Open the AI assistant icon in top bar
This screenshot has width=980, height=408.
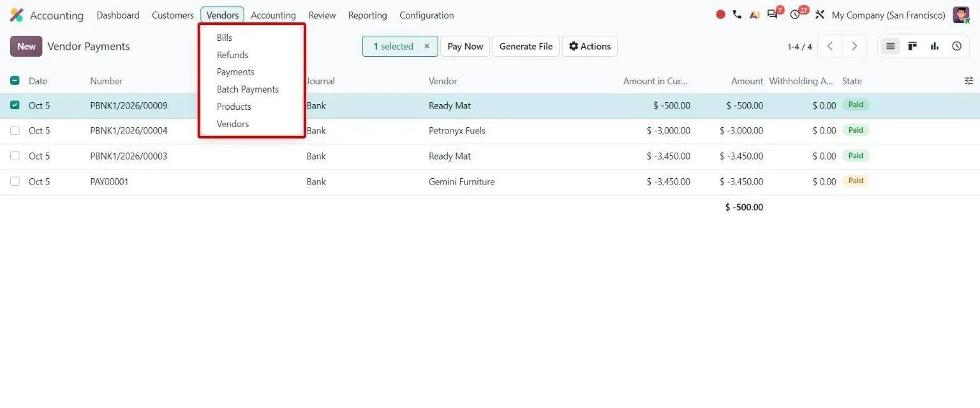[754, 15]
